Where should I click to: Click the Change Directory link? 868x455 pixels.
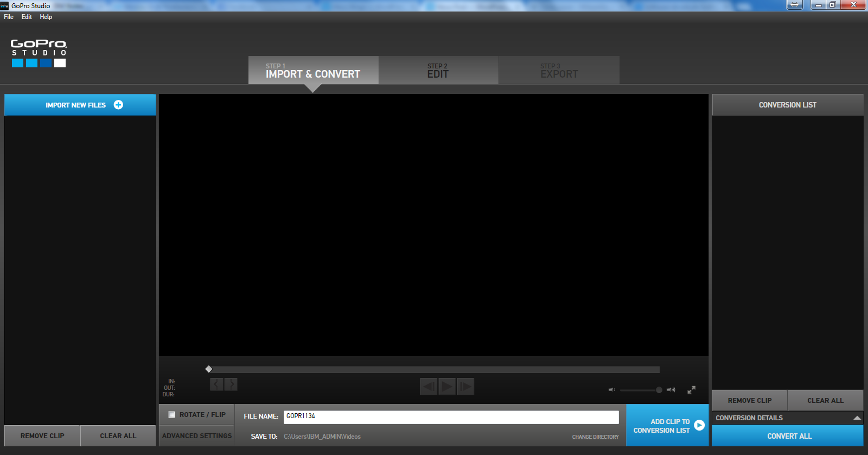tap(595, 437)
